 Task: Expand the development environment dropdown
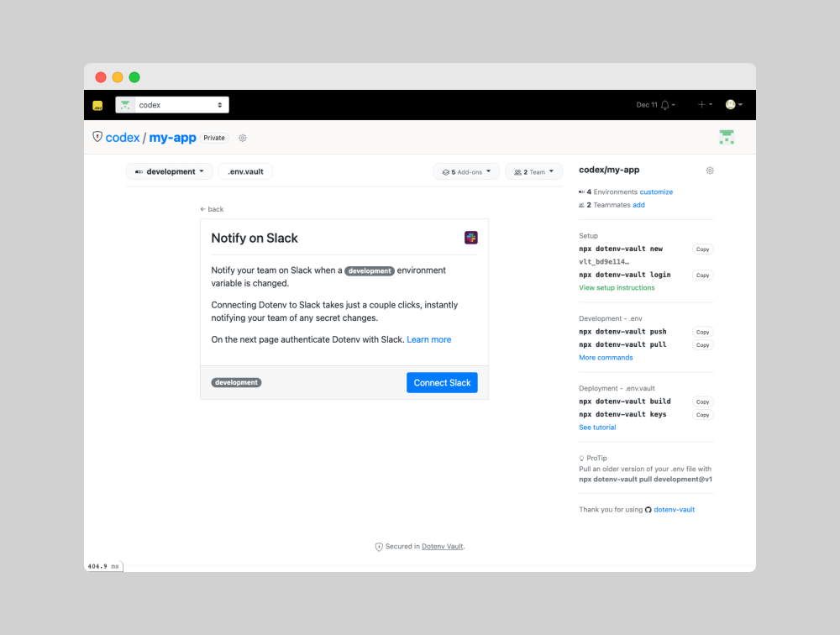(170, 171)
